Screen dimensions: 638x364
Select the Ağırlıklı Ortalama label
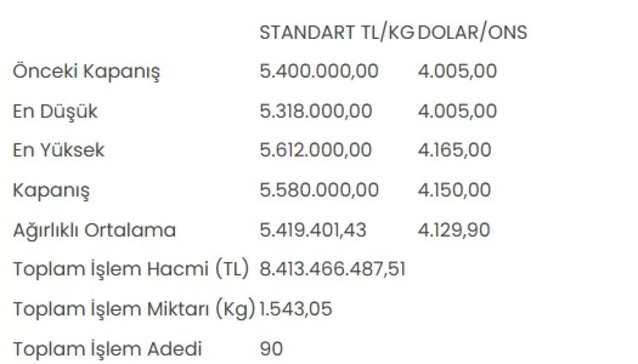[x=94, y=230]
